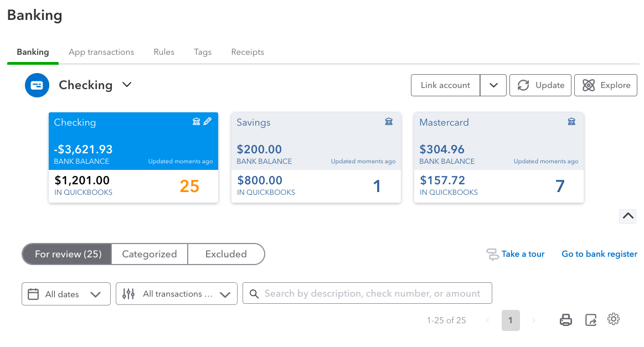Print the transaction list
Viewport: 644px width, 347px height.
pos(565,320)
